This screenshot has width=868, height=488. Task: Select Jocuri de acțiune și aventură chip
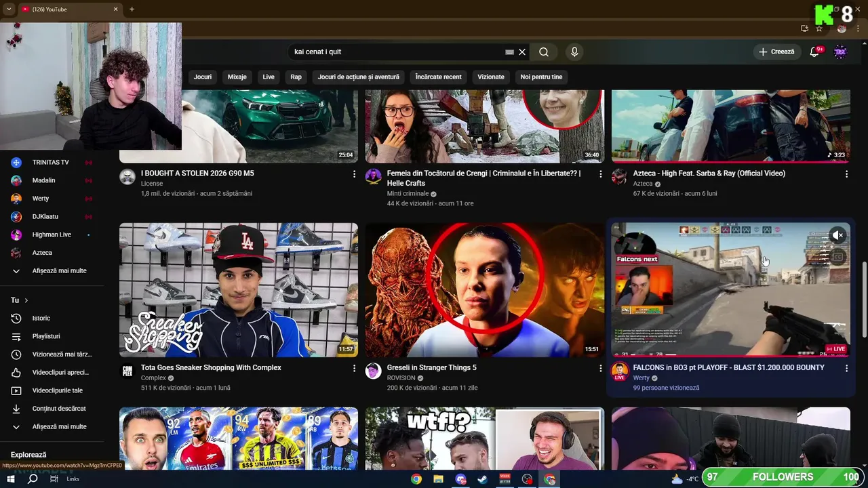(x=359, y=77)
